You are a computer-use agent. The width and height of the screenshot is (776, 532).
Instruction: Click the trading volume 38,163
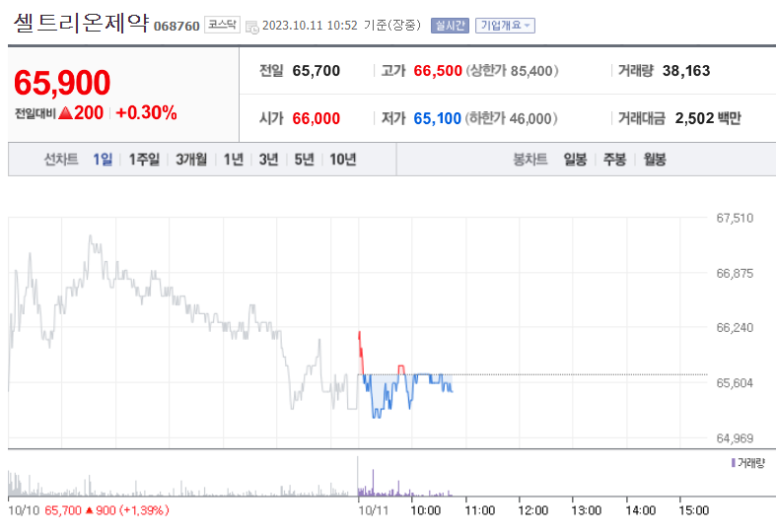[x=686, y=71]
